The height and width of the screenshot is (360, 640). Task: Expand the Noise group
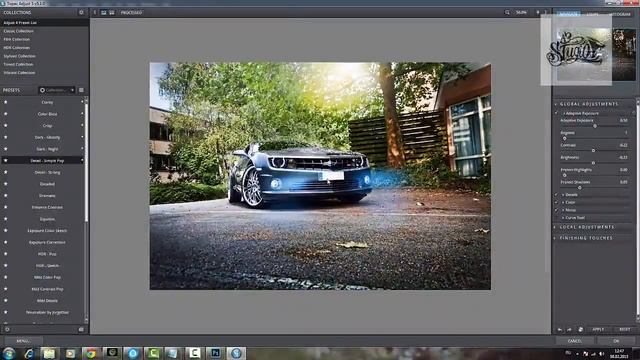[563, 210]
